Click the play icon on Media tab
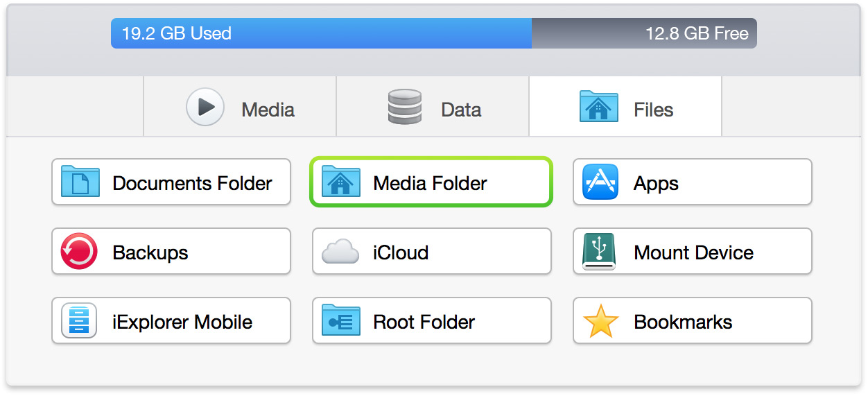 205,107
